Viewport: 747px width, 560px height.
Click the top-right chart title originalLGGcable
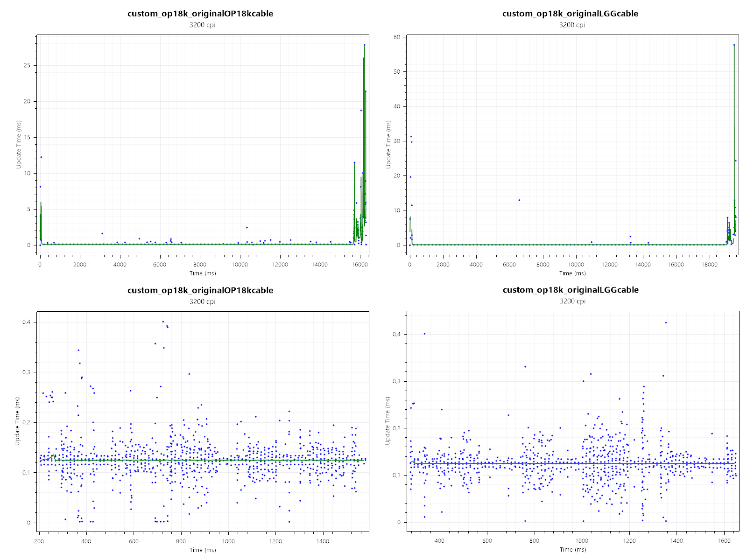click(570, 14)
